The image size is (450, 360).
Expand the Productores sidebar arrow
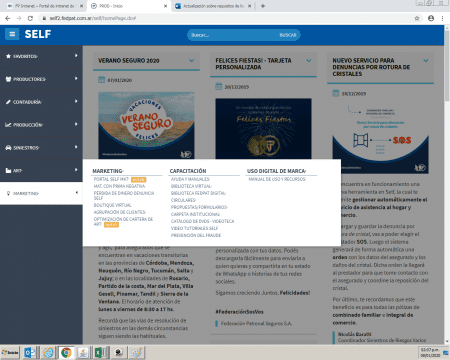click(76, 78)
